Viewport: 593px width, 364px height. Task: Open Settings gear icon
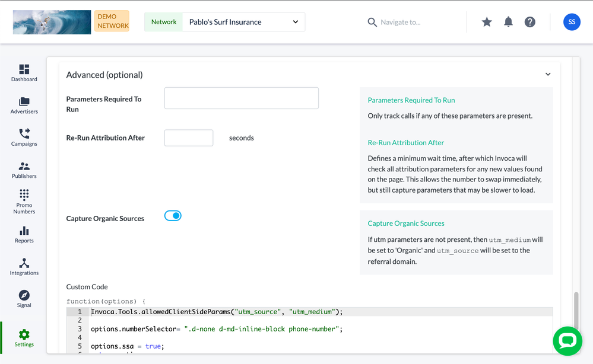pos(24,334)
